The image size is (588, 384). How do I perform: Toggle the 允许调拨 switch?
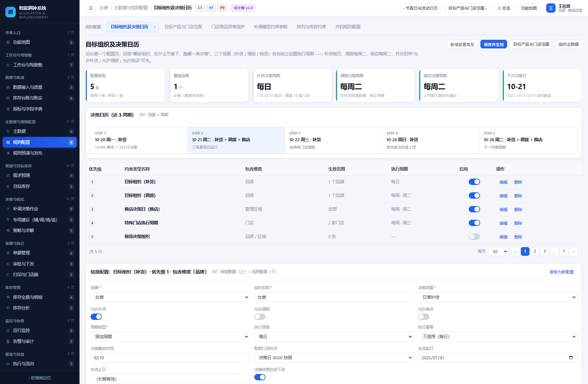[260, 317]
